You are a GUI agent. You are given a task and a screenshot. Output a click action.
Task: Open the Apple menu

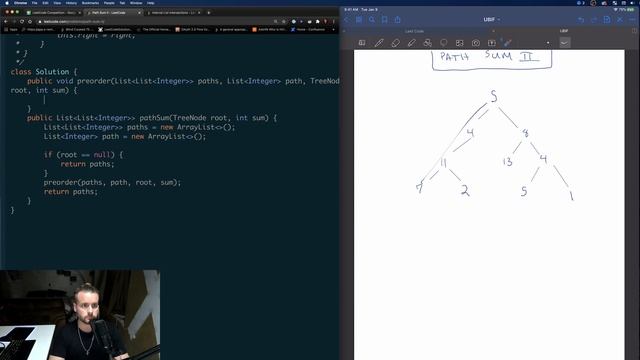click(7, 3)
